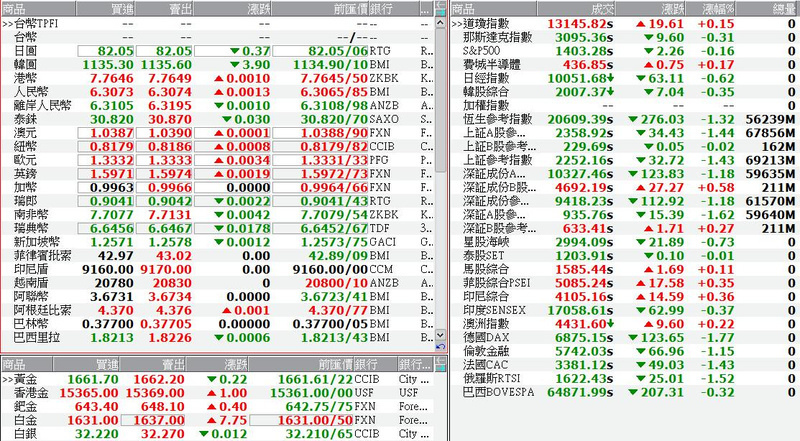Select the 費城半導體 row
The height and width of the screenshot is (441, 800).
tap(625, 64)
